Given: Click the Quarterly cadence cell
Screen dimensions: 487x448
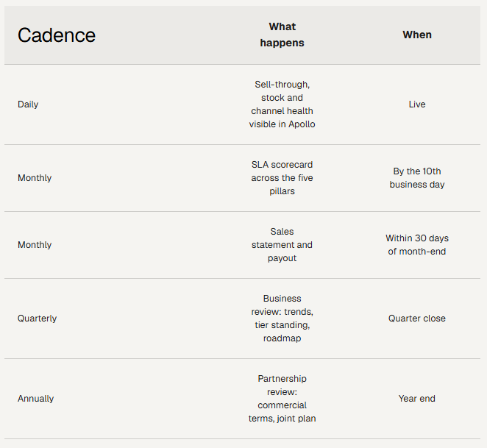Looking at the screenshot, I should (37, 319).
